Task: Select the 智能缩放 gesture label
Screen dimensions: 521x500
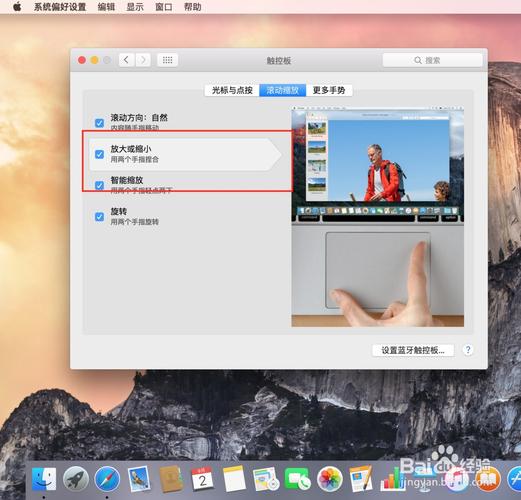Action: pyautogui.click(x=127, y=180)
